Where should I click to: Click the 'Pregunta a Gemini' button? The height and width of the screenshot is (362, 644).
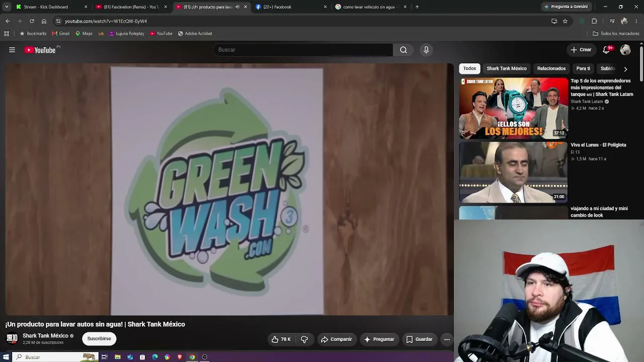[x=567, y=7]
